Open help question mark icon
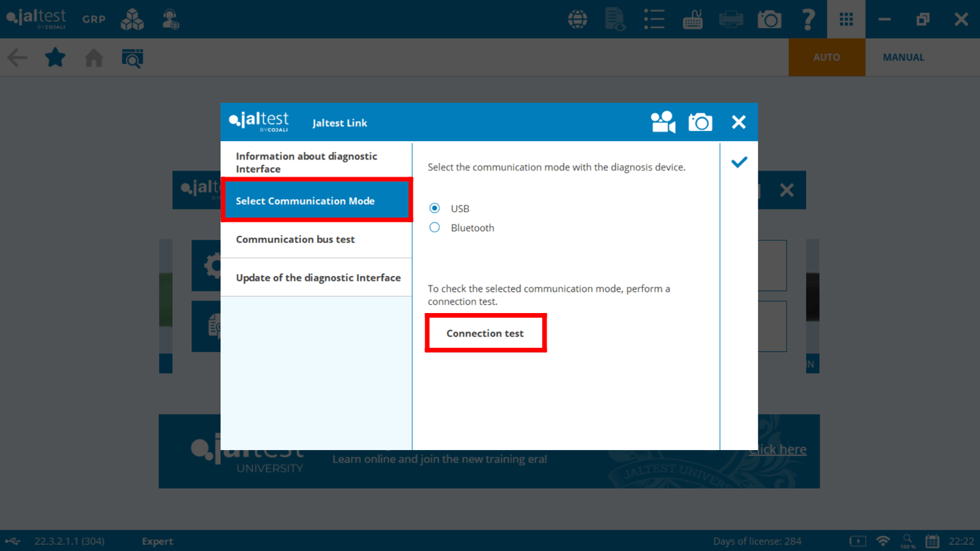 click(x=808, y=19)
